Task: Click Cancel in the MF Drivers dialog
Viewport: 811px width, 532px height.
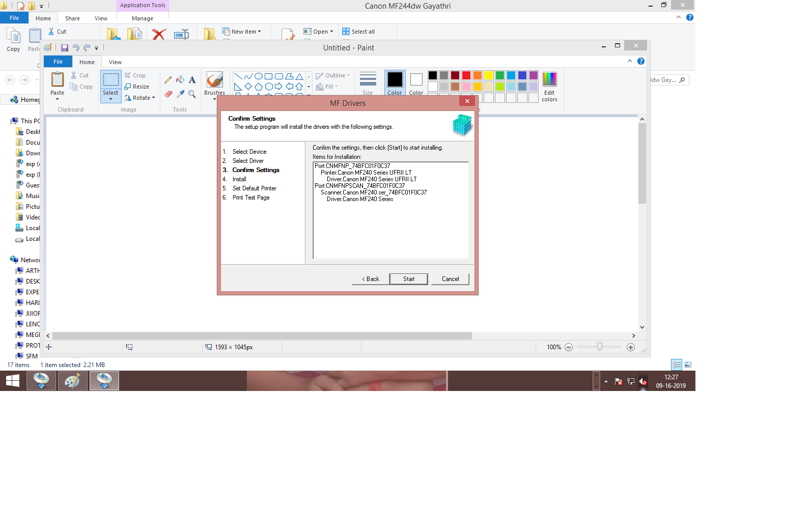Action: click(450, 279)
